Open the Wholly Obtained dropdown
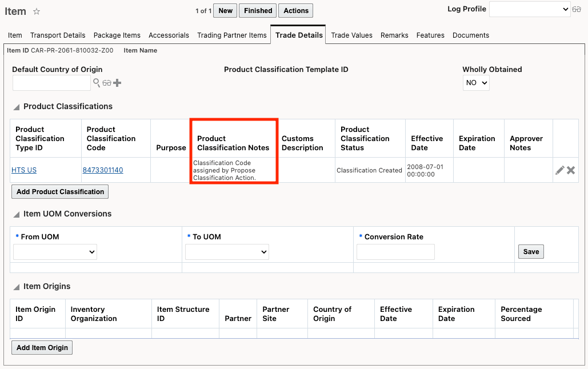The height and width of the screenshot is (369, 588). (476, 83)
